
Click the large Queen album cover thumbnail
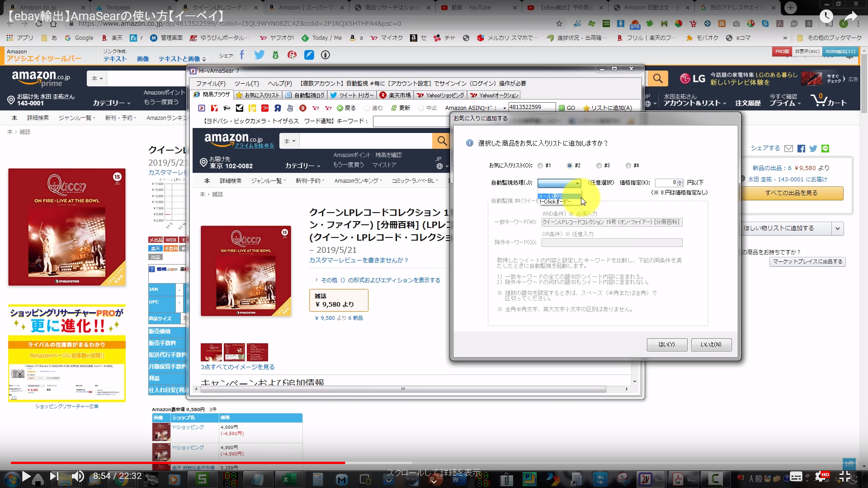tap(67, 227)
